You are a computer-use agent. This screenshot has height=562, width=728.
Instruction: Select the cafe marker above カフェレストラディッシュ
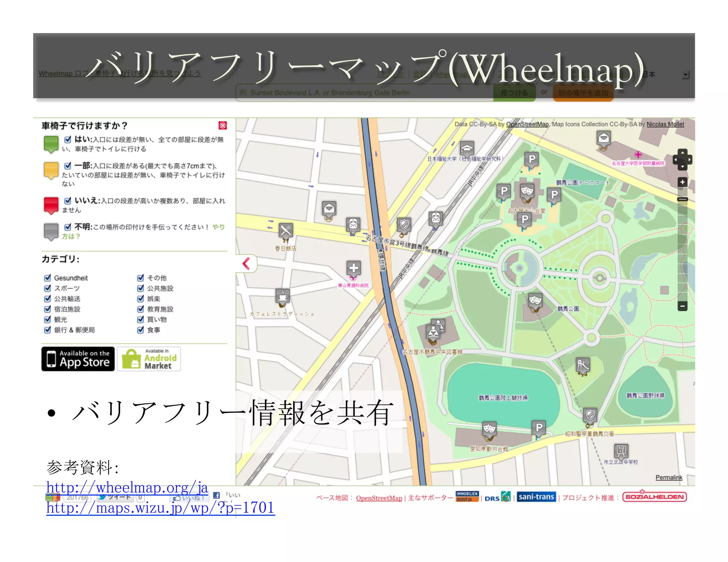[282, 296]
